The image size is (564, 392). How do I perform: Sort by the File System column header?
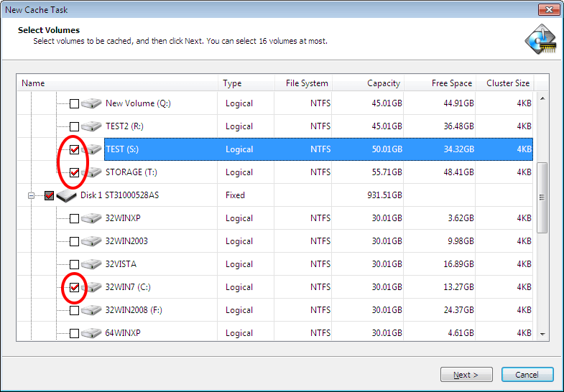[304, 83]
